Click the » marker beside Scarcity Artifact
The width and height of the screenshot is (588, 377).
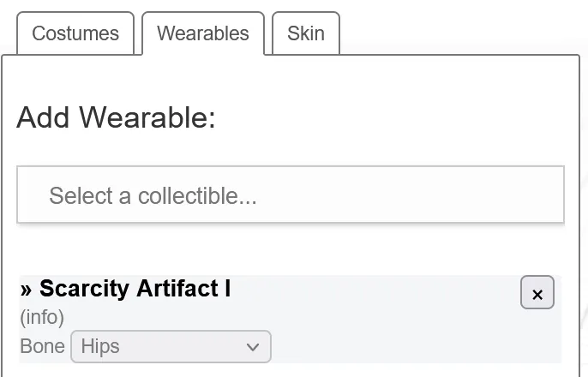[26, 290]
